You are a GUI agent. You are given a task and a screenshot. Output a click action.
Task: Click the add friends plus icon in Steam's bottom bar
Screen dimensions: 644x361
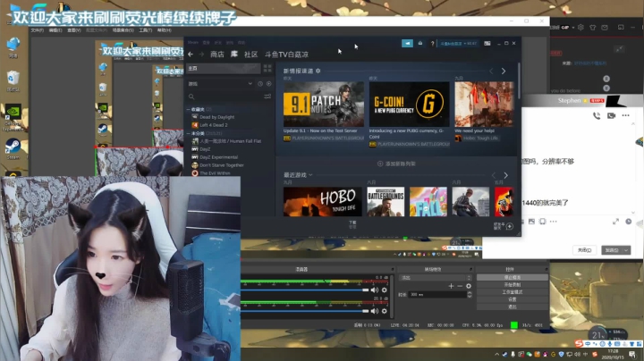point(510,226)
